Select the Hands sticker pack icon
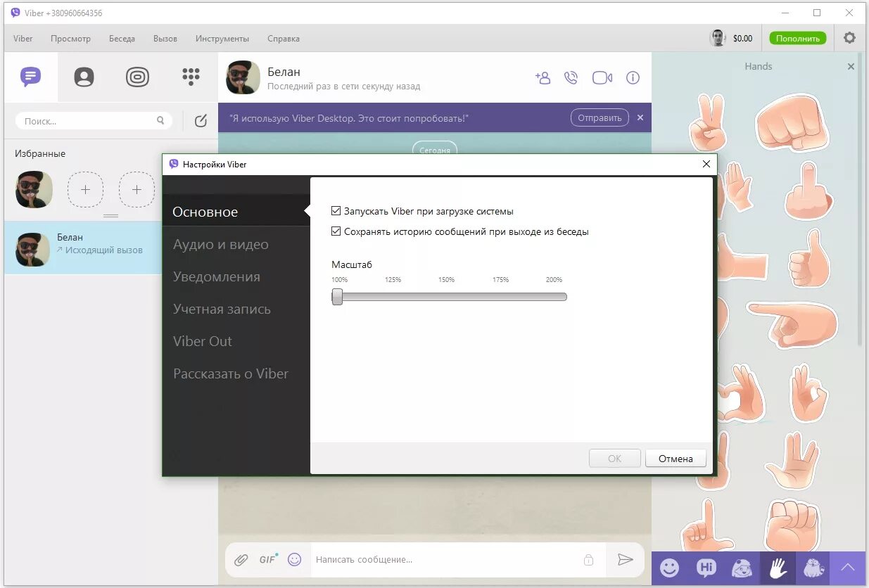 (778, 568)
